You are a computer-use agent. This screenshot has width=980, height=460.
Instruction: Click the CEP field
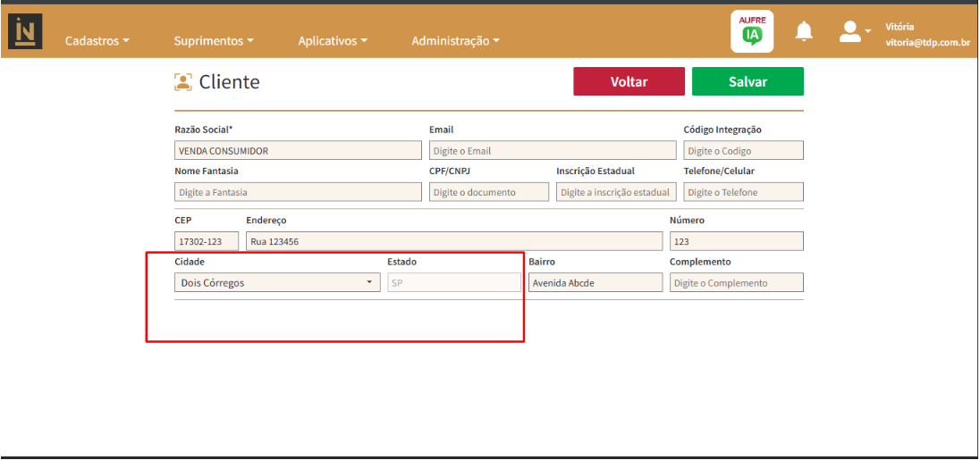click(x=207, y=242)
